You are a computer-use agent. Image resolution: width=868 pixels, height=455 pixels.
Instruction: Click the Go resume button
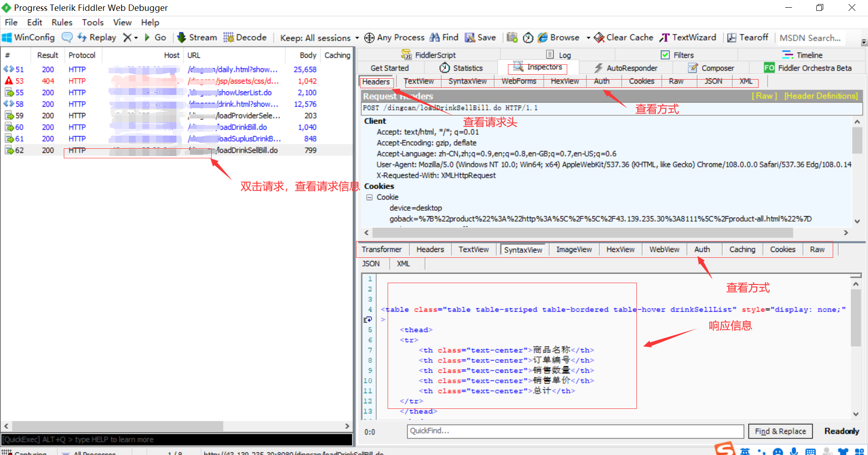tap(155, 38)
